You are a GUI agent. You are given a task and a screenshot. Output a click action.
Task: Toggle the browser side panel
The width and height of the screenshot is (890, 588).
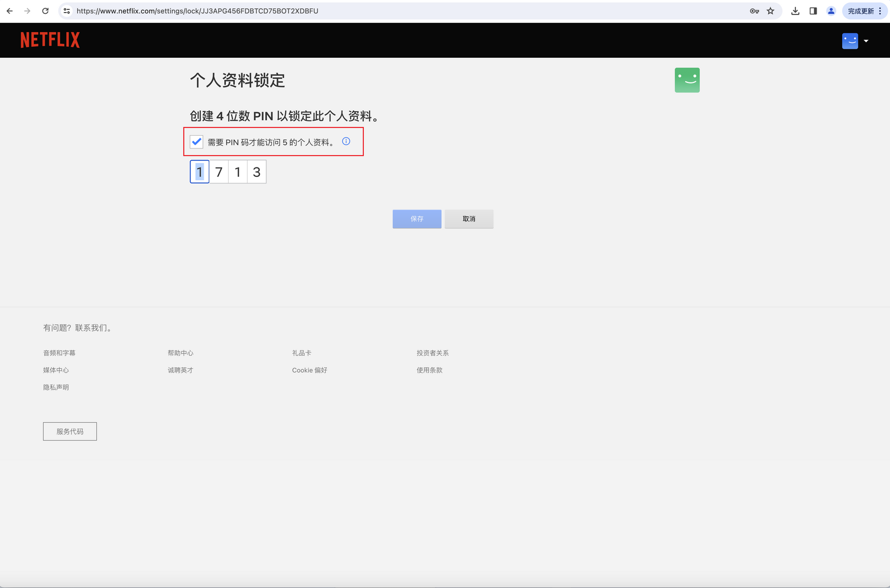tap(813, 11)
